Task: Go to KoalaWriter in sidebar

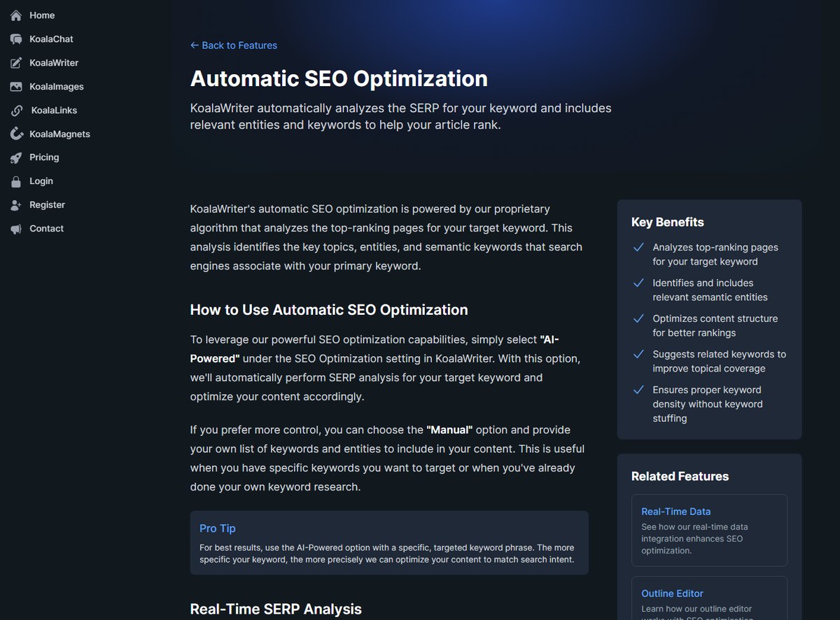Action: tap(54, 63)
